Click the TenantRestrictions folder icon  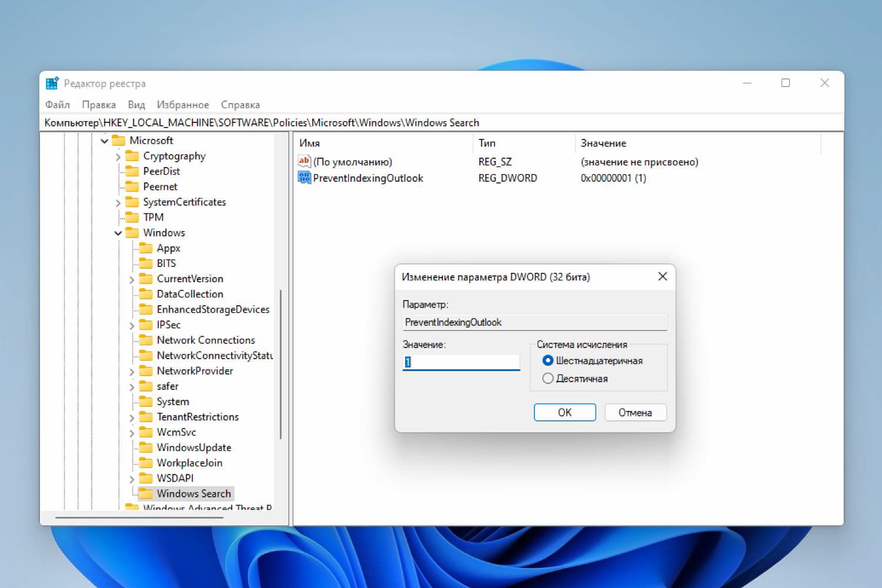coord(146,417)
